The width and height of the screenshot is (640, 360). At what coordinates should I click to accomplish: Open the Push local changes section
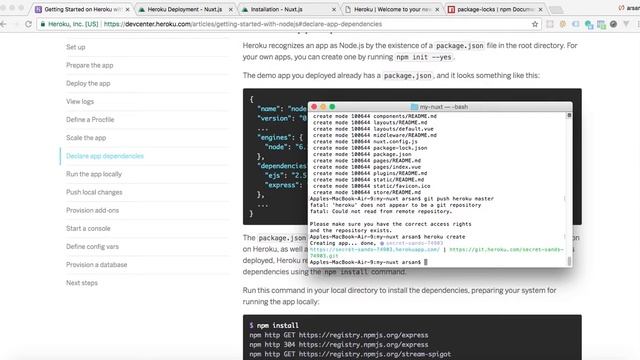94,192
